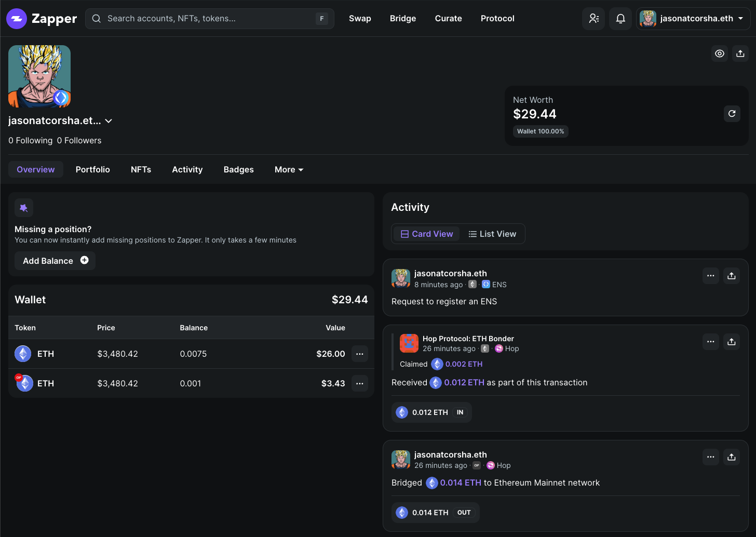Open more options on Bridged activity card
This screenshot has width=756, height=537.
(711, 457)
